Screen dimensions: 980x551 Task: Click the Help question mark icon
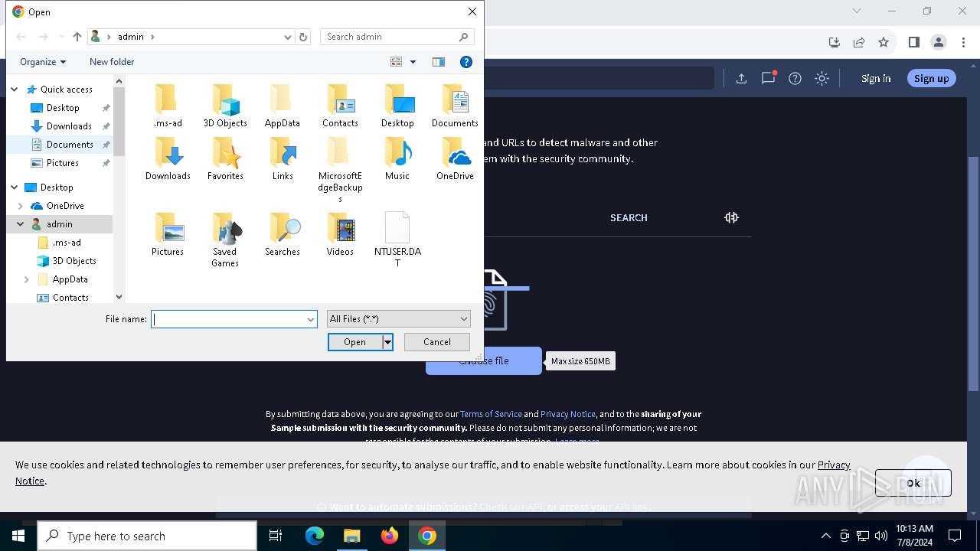[466, 62]
